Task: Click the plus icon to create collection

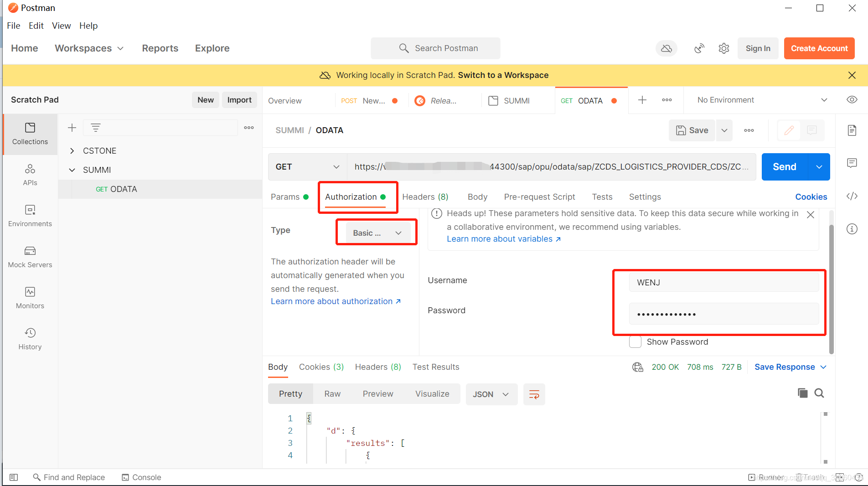Action: click(72, 128)
